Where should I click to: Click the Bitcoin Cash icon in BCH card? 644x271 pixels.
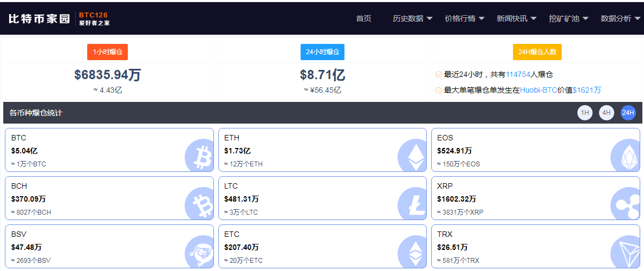tap(199, 204)
